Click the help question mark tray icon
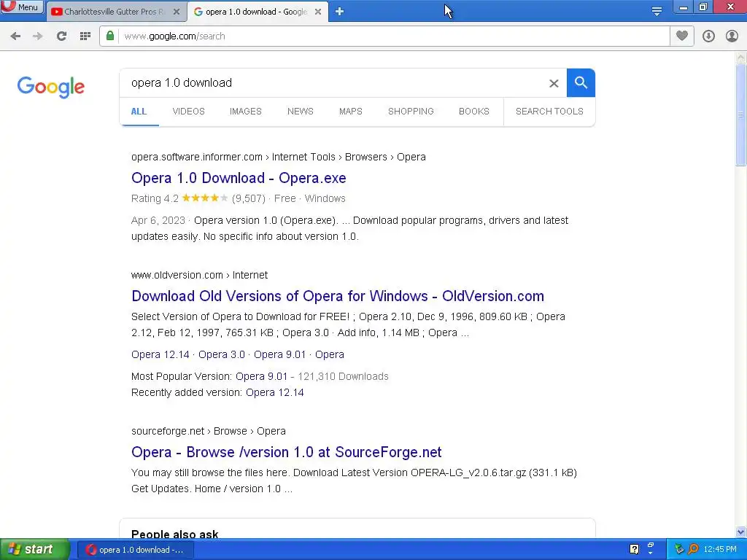 pos(634,550)
